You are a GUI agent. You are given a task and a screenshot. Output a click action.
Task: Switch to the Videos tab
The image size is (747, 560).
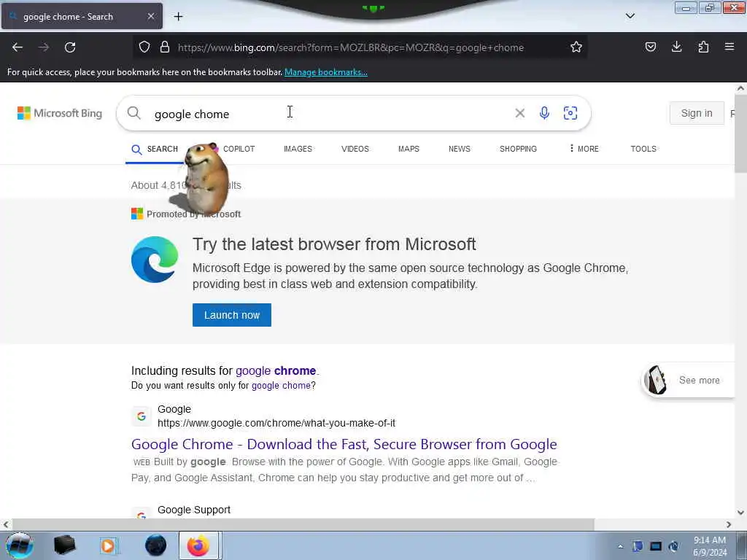click(x=355, y=149)
